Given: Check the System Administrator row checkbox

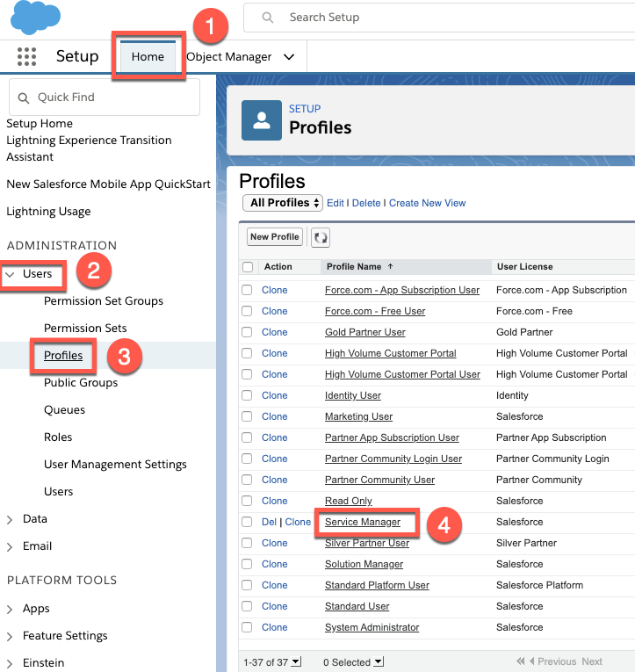Looking at the screenshot, I should coord(247,627).
